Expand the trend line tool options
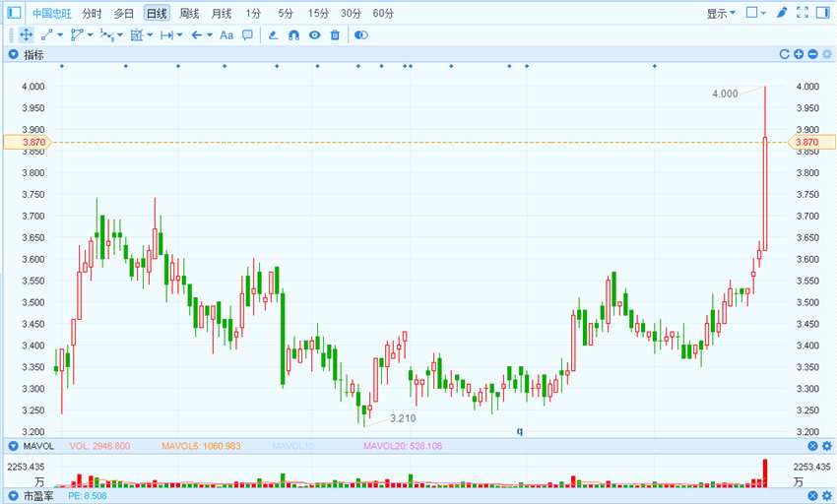The height and width of the screenshot is (504, 837). [60, 35]
